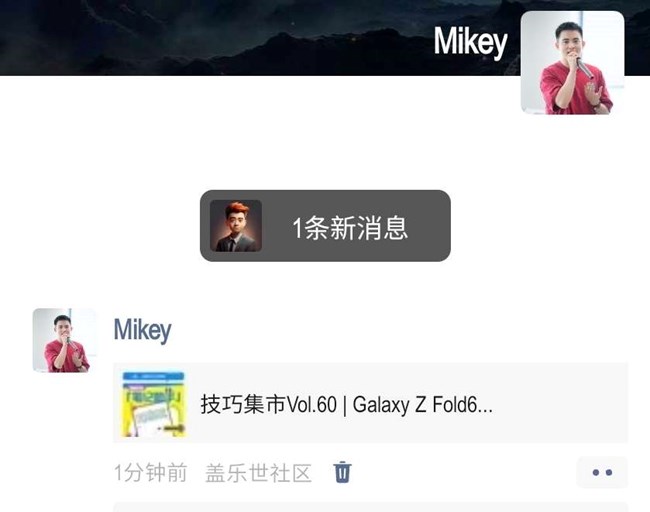Tap the 盖乐世社区 source label

click(x=258, y=473)
